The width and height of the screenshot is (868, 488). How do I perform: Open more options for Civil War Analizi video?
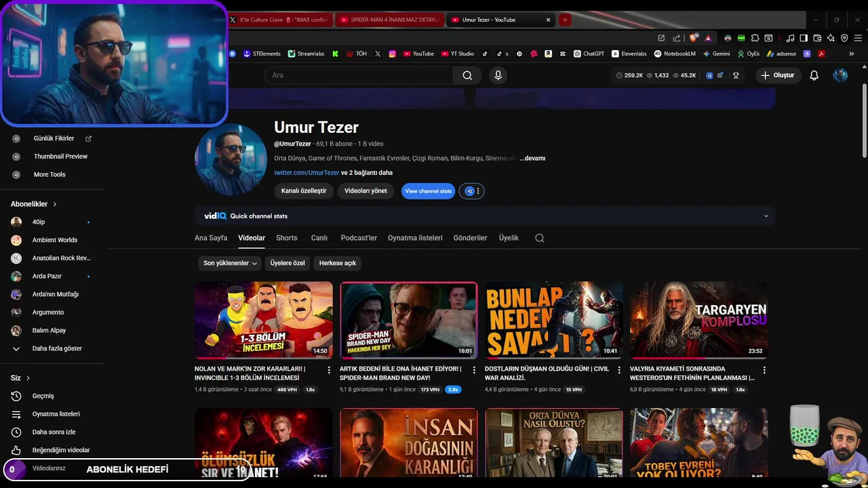click(619, 370)
